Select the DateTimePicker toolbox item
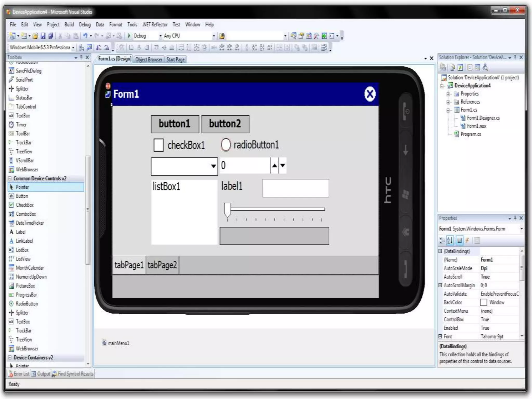Image resolution: width=532 pixels, height=399 pixels. tap(30, 223)
